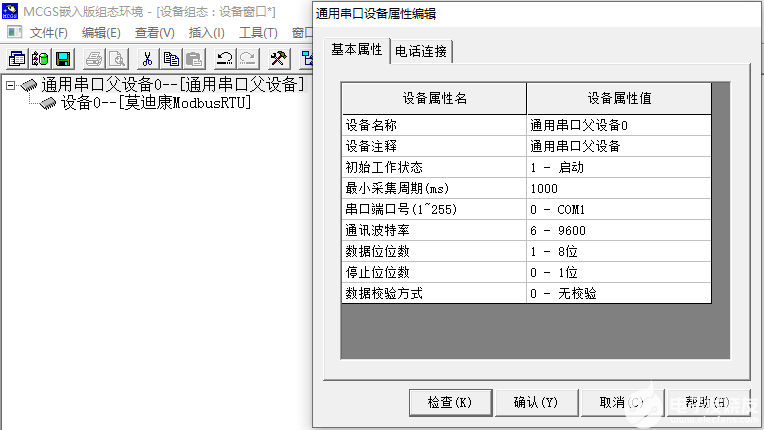Image resolution: width=764 pixels, height=430 pixels.
Task: Open the real-time database icon
Action: (40, 59)
